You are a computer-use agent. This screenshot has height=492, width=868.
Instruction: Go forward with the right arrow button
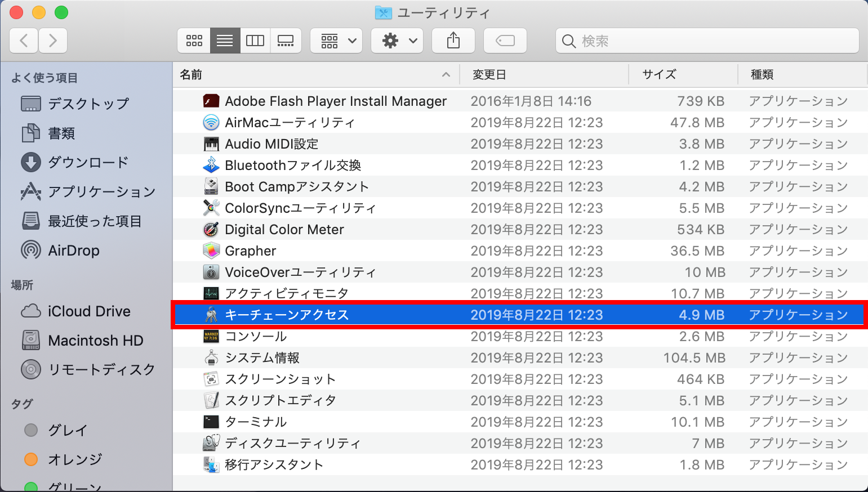(53, 41)
